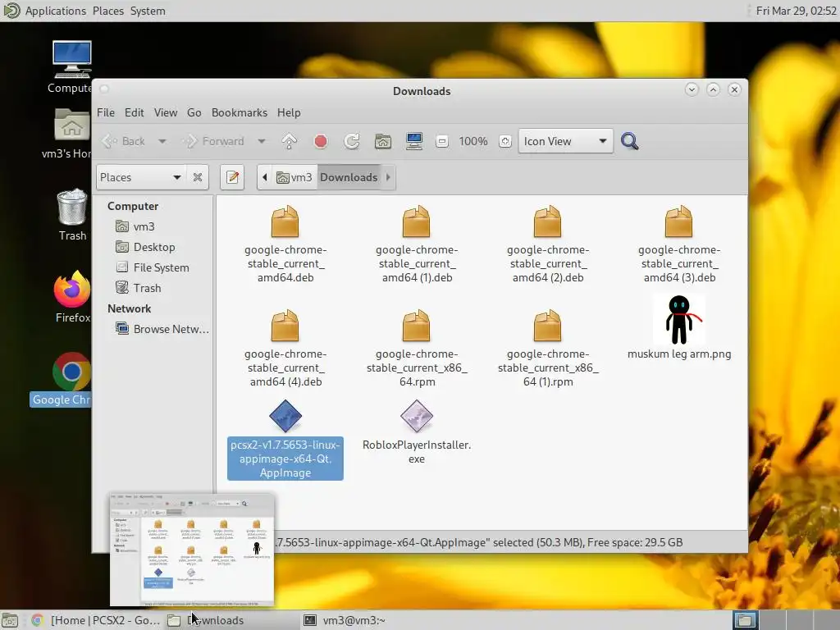Open the File menu
This screenshot has height=630, width=840.
pos(106,112)
